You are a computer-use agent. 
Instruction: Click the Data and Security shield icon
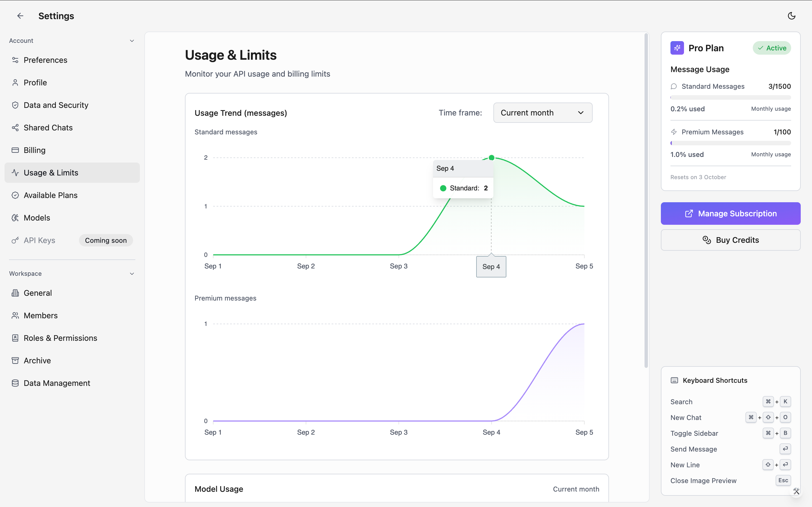(x=15, y=105)
